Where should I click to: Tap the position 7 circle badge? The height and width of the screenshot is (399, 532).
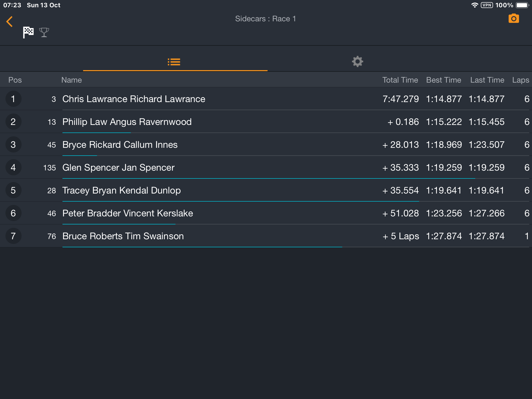point(13,236)
